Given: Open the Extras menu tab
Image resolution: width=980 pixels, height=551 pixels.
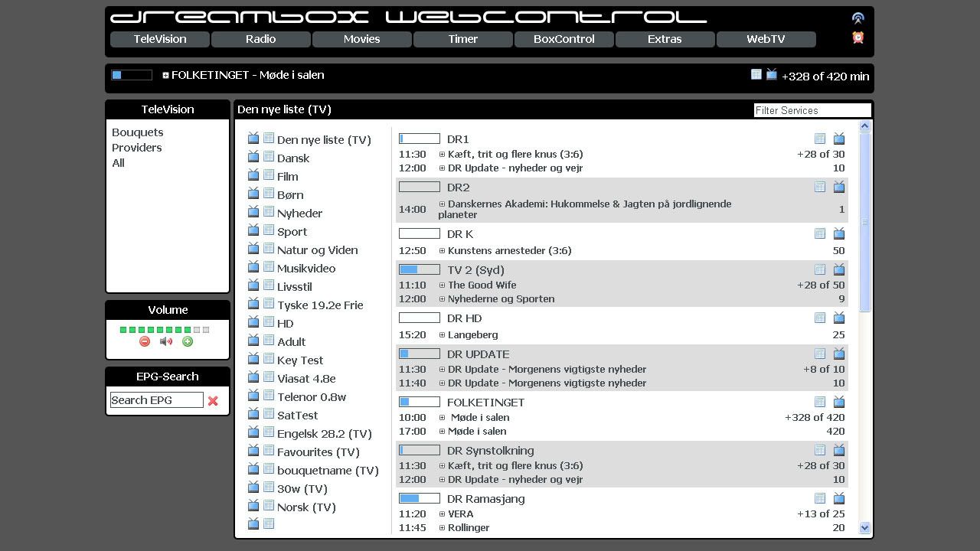Looking at the screenshot, I should pos(665,39).
